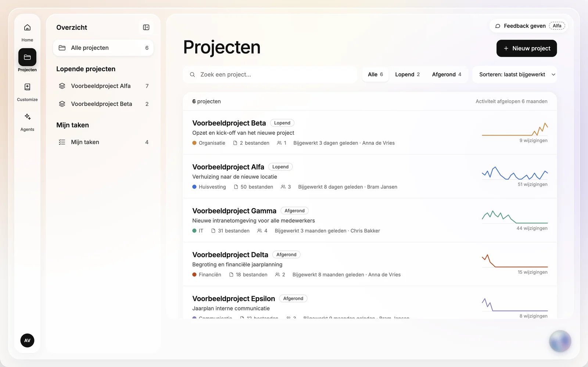Screen dimensions: 588x367
Task: Open the AV user avatar menu
Action: coord(27,341)
